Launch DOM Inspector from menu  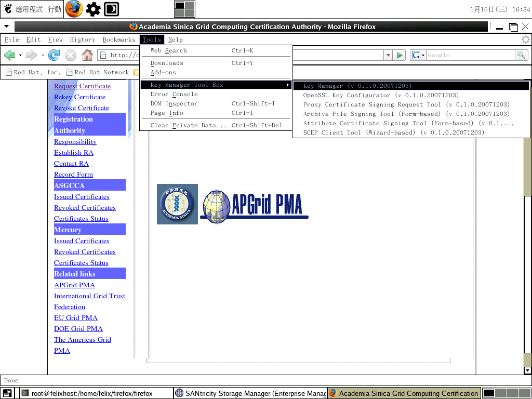216,103
